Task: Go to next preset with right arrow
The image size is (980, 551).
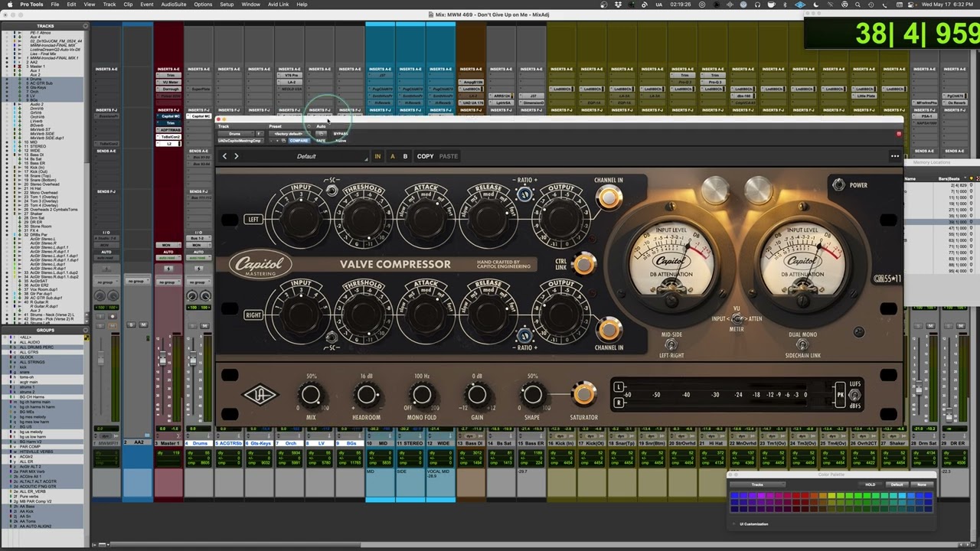Action: pyautogui.click(x=236, y=156)
